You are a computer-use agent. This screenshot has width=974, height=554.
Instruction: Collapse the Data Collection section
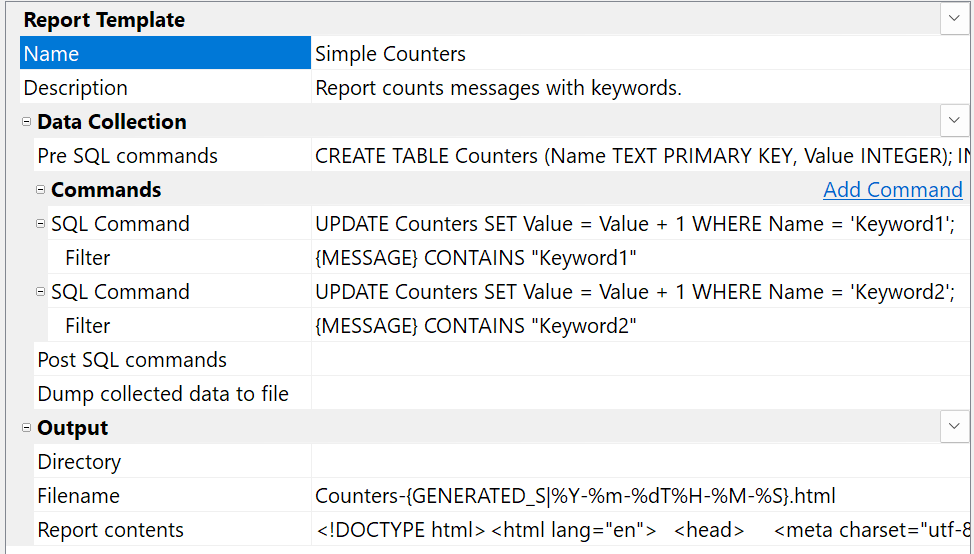[x=26, y=122]
